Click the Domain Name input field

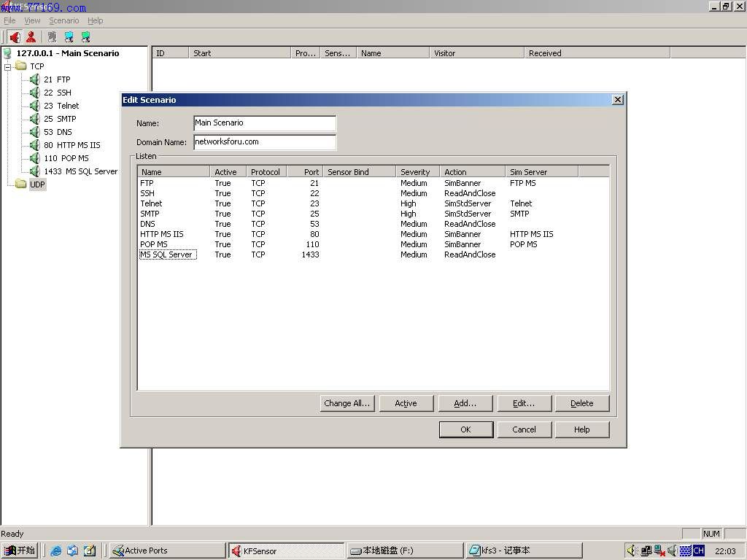click(264, 142)
